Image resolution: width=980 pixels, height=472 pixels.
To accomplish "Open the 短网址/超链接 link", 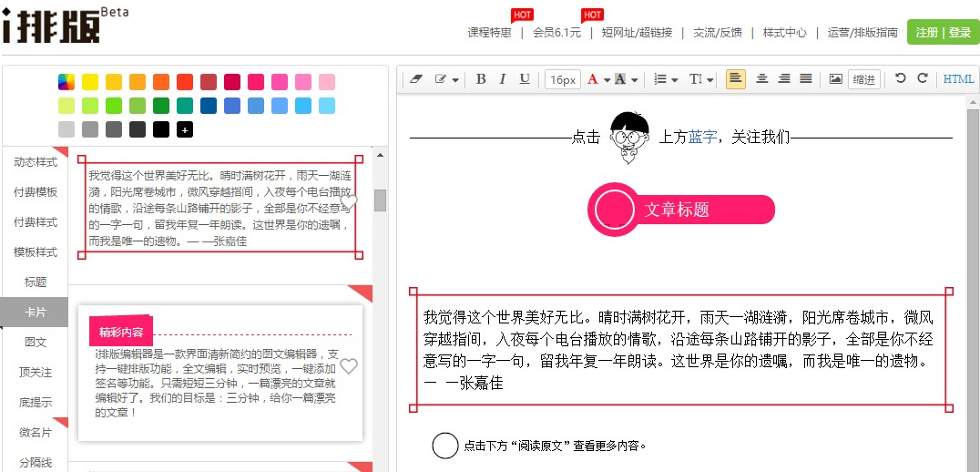I will point(637,33).
